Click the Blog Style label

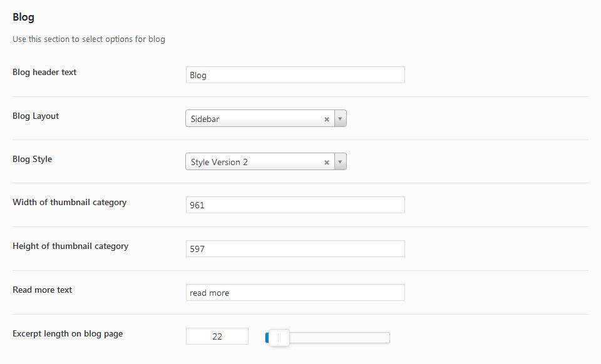(x=32, y=159)
